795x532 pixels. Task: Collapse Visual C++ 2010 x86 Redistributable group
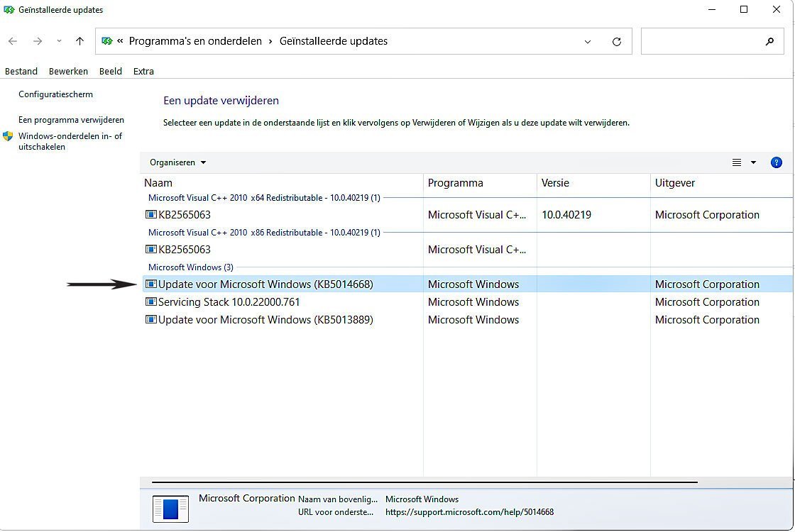[264, 233]
